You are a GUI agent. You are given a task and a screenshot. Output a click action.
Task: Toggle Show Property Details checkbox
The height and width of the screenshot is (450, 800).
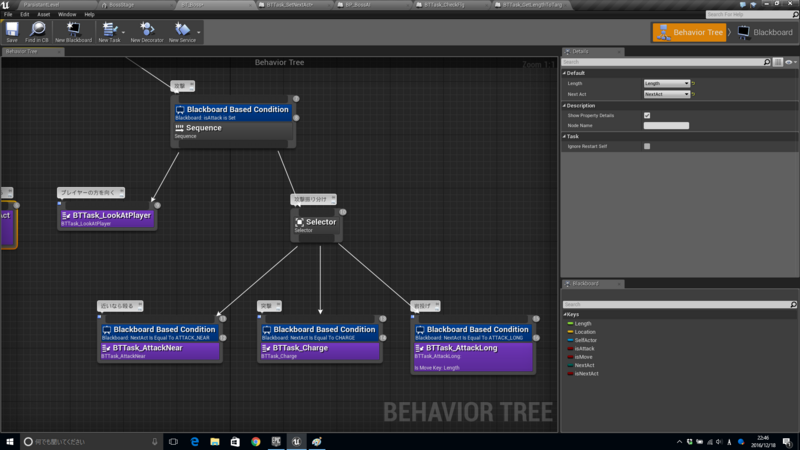(647, 115)
